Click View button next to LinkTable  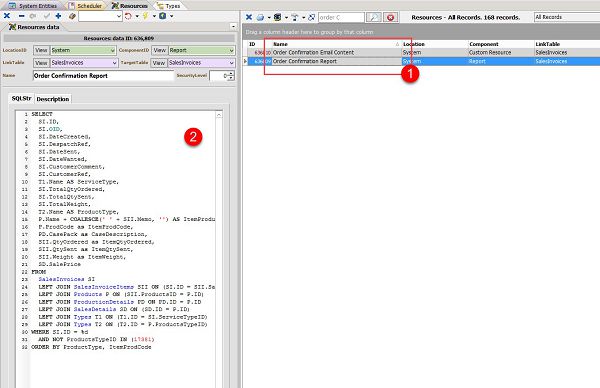tap(41, 63)
